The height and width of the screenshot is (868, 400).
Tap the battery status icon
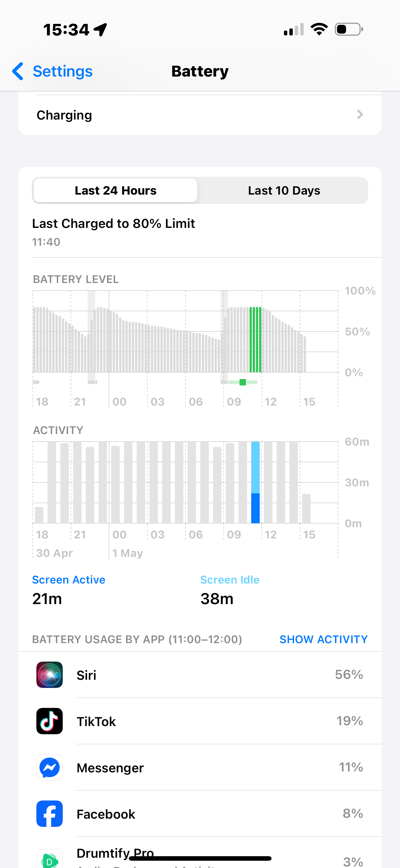[x=349, y=29]
